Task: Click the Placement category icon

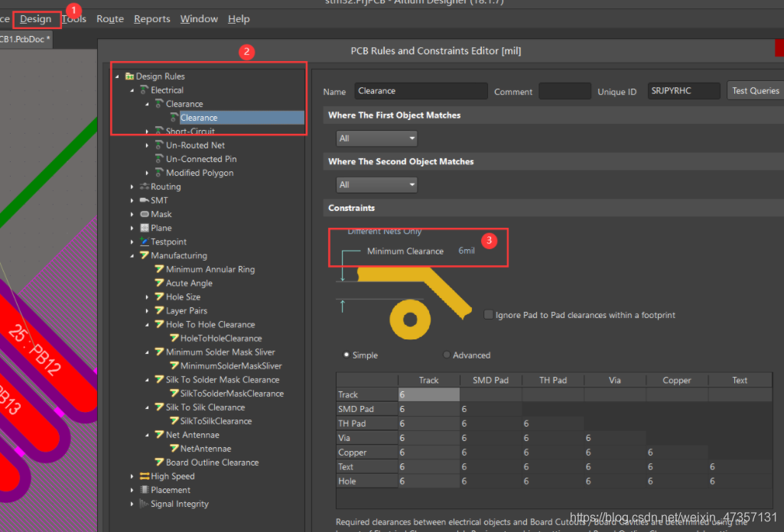Action: coord(145,490)
